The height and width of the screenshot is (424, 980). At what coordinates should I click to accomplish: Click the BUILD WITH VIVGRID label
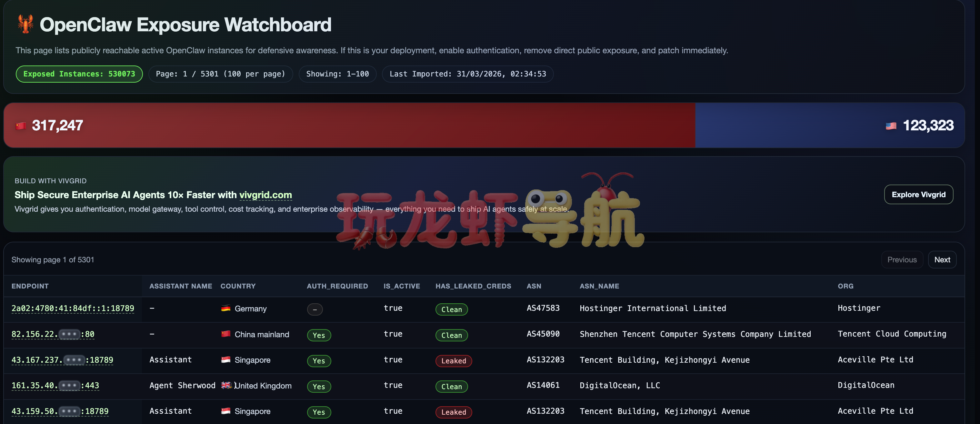[x=51, y=181]
